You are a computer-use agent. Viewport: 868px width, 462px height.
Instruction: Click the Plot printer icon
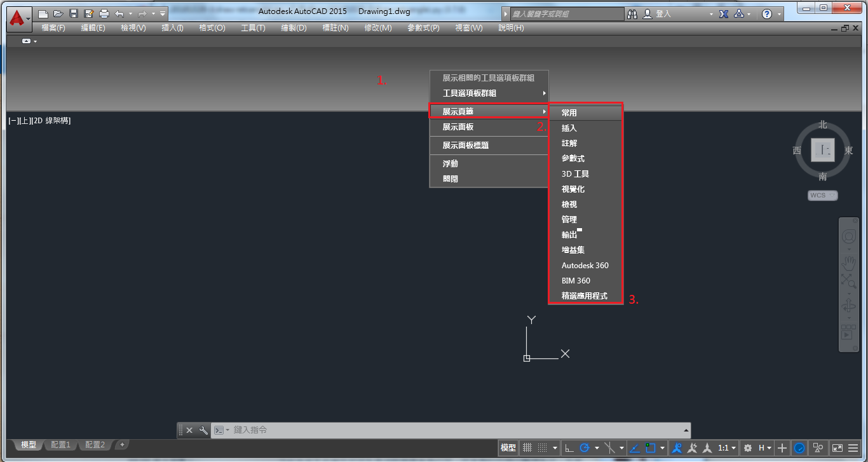(104, 13)
